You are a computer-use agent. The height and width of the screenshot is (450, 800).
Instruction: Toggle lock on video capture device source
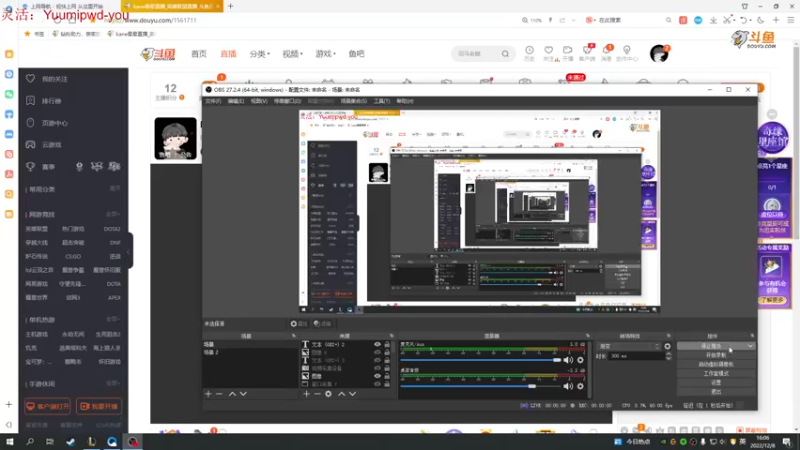click(x=387, y=368)
